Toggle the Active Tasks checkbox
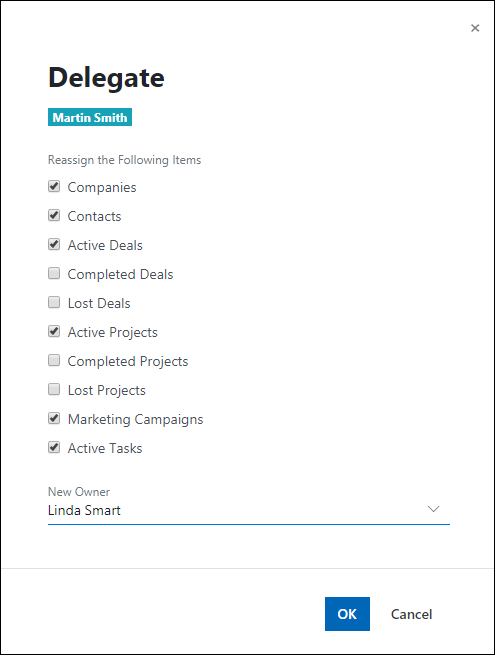 tap(54, 447)
